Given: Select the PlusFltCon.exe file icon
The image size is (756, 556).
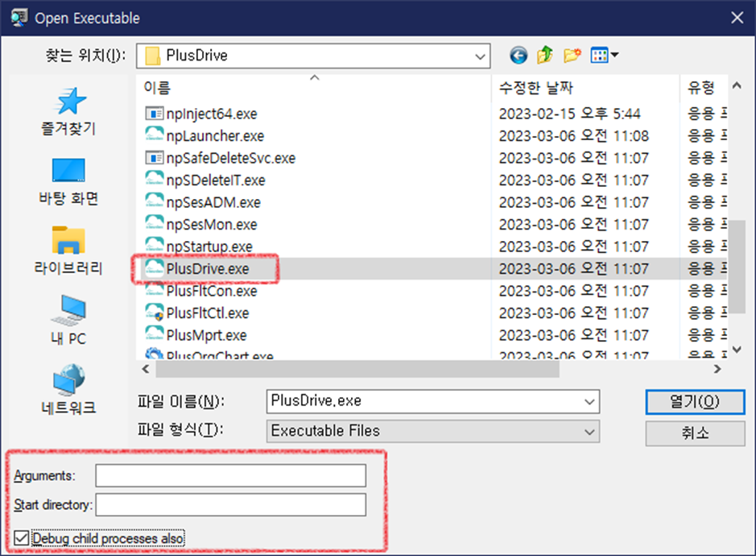Looking at the screenshot, I should (154, 289).
